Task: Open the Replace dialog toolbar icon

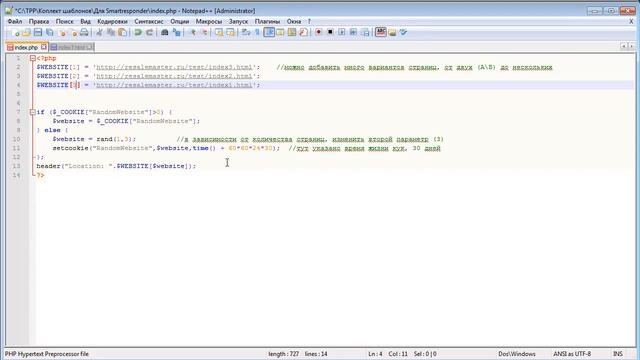Action: pos(176,32)
